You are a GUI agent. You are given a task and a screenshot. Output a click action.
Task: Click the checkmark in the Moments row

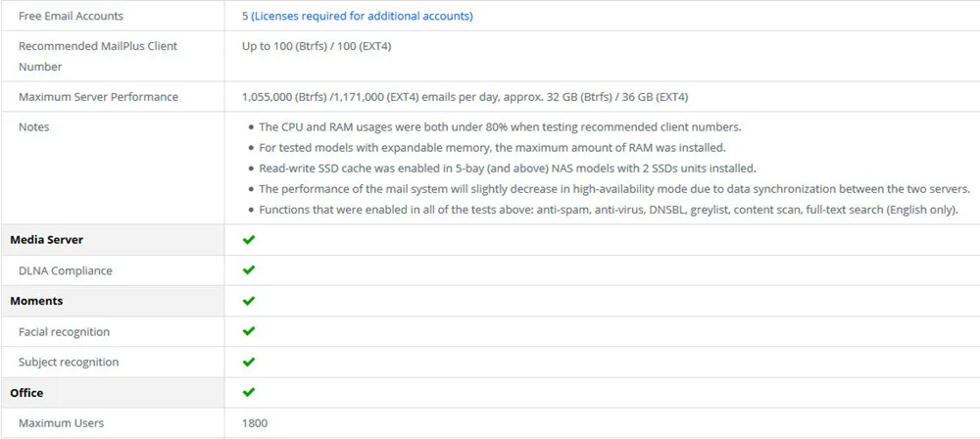tap(249, 301)
